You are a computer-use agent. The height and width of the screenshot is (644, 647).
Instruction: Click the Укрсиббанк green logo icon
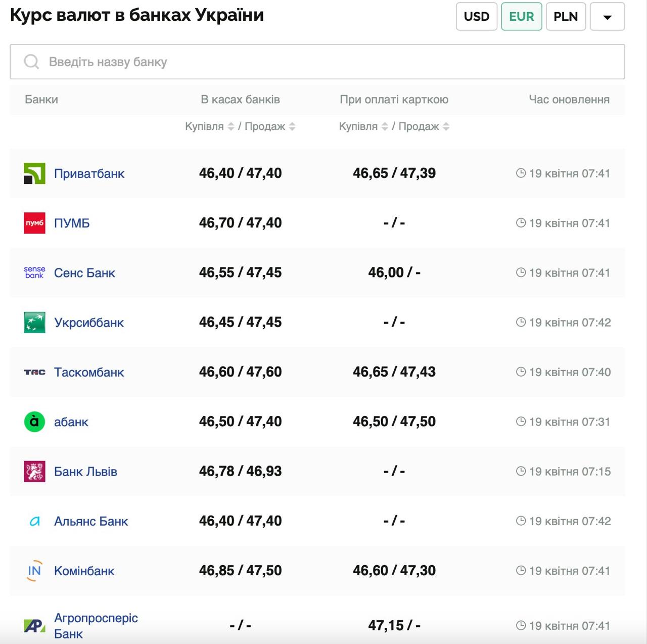click(x=34, y=323)
